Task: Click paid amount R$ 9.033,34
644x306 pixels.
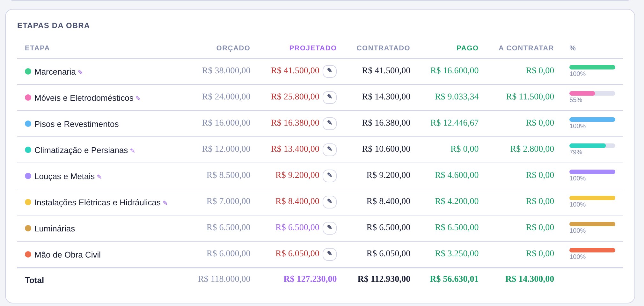Action: click(457, 97)
